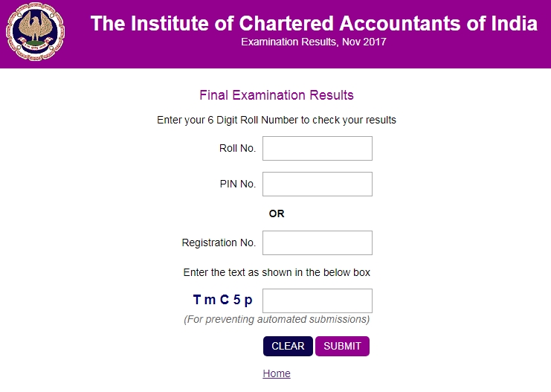Viewport: 551px width, 392px height.
Task: Click the PIN No. label
Action: [237, 184]
